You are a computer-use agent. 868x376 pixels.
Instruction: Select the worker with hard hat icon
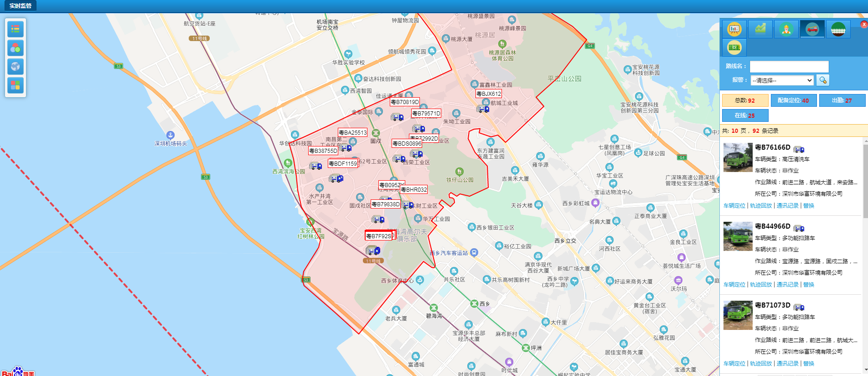pos(786,29)
